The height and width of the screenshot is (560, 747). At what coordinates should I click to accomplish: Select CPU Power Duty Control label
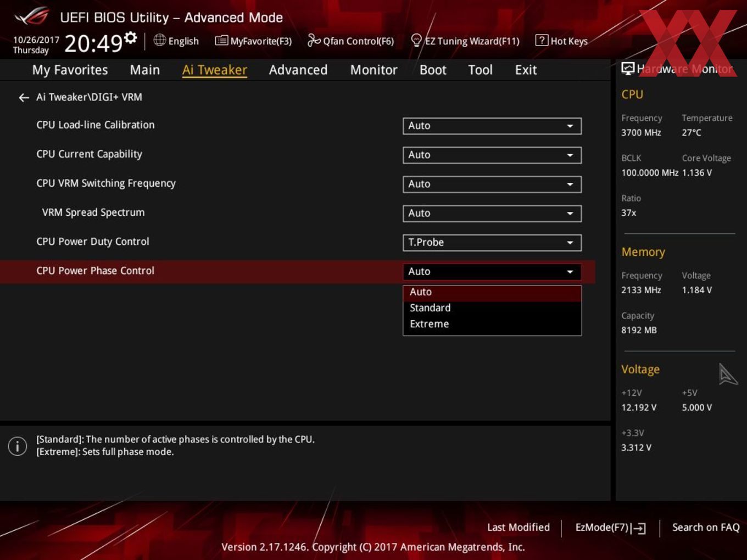coord(93,242)
